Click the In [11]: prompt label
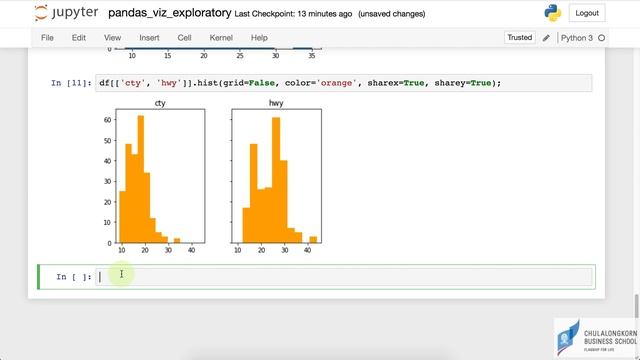Image resolution: width=640 pixels, height=360 pixels. (71, 83)
